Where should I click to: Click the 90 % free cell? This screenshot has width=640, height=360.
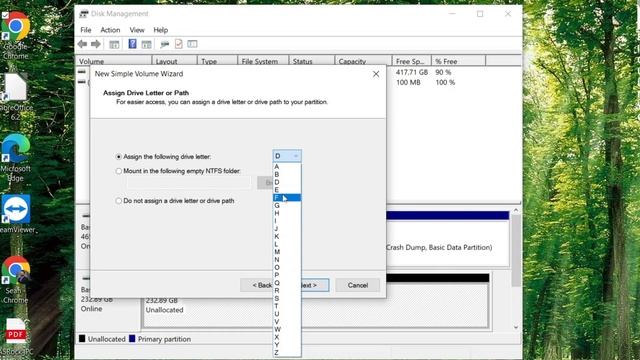pyautogui.click(x=443, y=72)
